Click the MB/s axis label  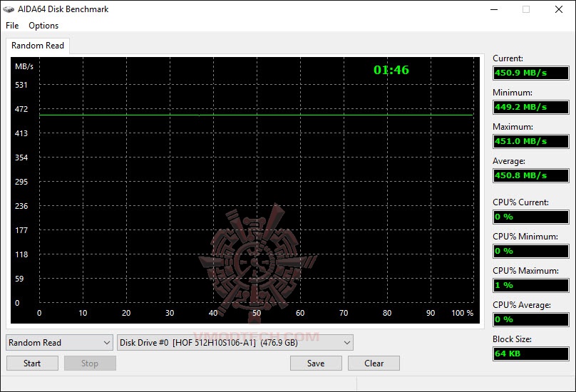[24, 66]
